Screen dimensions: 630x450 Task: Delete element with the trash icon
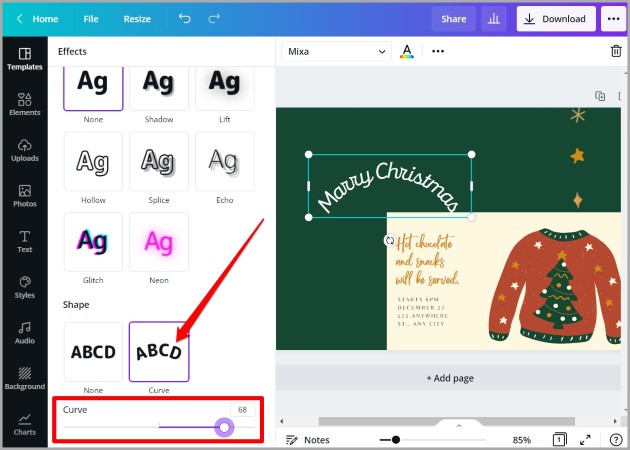coord(616,51)
